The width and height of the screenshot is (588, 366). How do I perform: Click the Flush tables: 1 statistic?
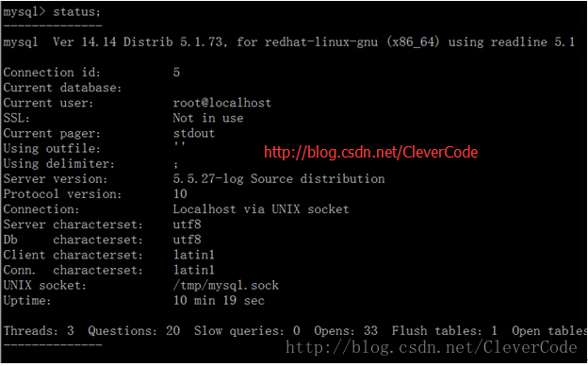[445, 331]
